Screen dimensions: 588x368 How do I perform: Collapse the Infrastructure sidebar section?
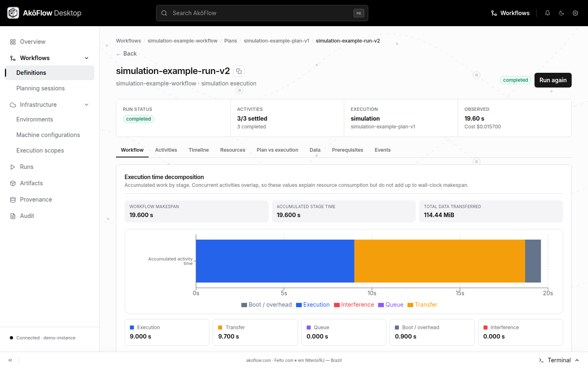point(87,105)
